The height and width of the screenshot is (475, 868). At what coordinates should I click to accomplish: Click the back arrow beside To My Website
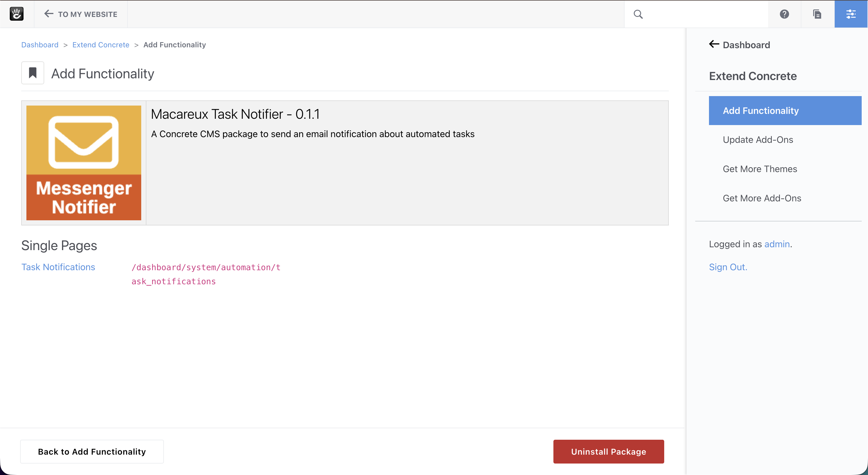(49, 14)
